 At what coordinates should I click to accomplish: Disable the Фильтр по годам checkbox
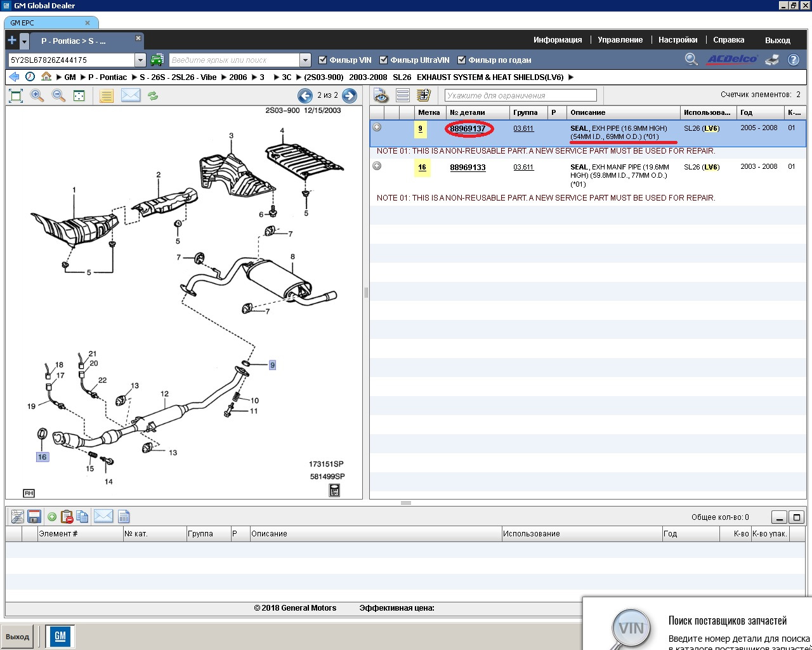click(462, 60)
